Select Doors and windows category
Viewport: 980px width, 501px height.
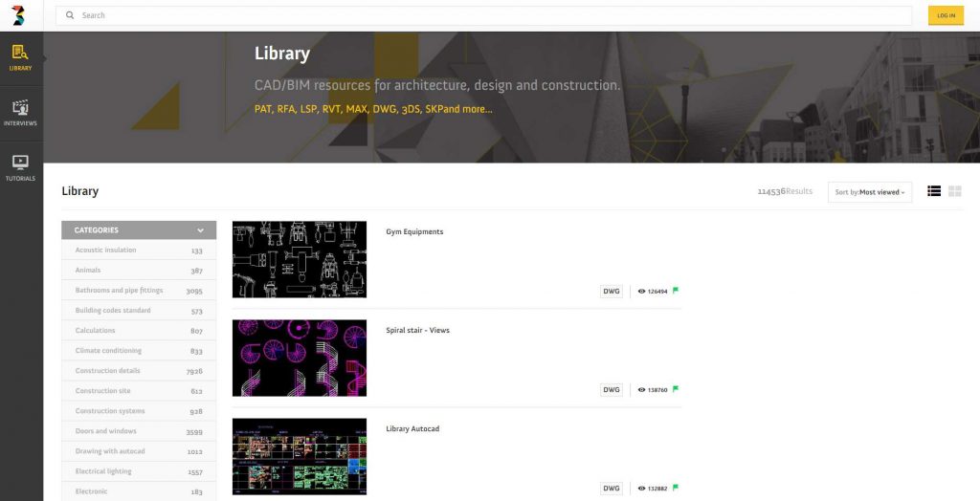(x=139, y=431)
